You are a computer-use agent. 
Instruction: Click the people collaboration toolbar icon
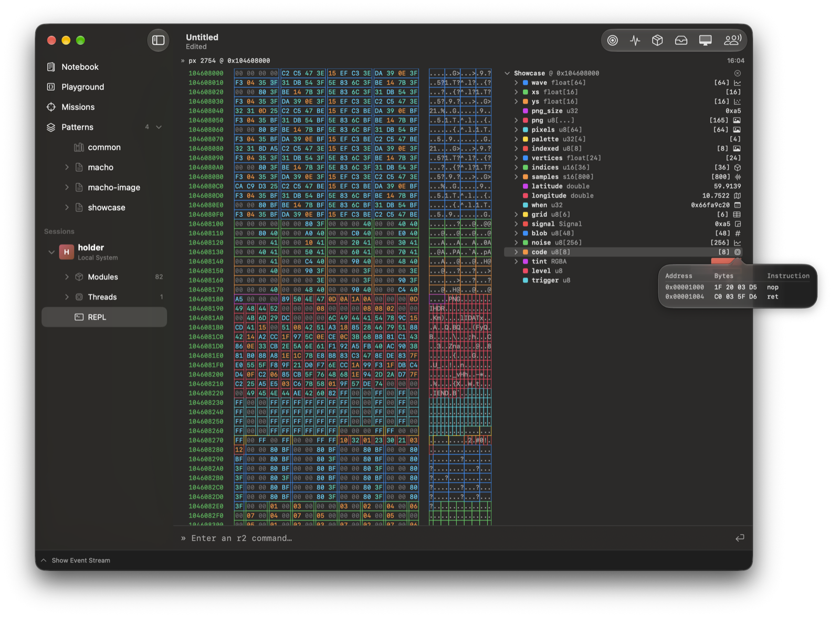click(x=732, y=40)
